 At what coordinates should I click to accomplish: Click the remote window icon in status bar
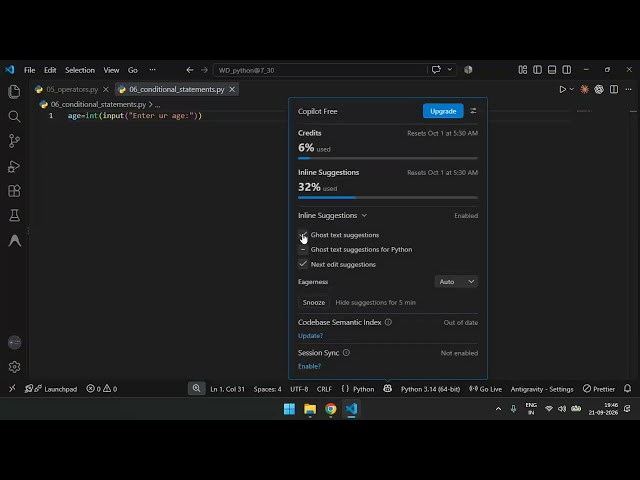click(x=12, y=389)
